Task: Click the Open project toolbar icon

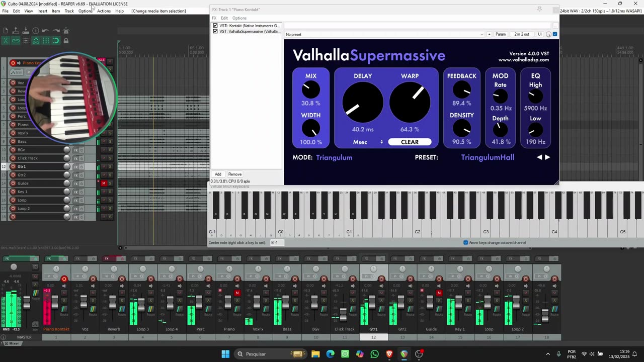Action: point(16,30)
